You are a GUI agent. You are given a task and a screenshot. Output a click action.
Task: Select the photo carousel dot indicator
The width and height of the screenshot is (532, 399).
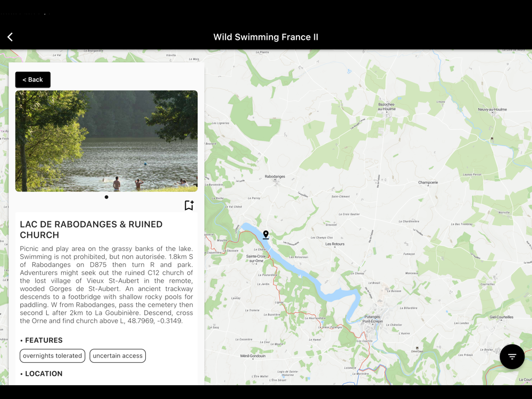[x=106, y=197]
